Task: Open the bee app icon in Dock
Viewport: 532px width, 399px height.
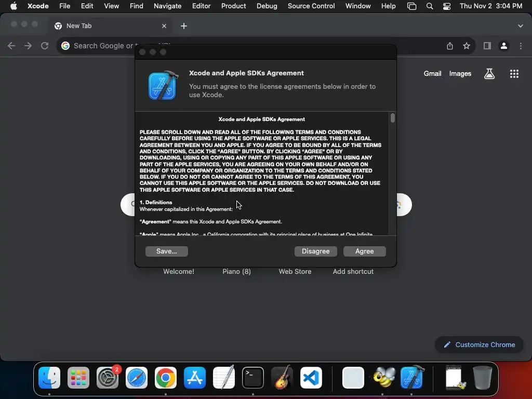Action: click(383, 378)
